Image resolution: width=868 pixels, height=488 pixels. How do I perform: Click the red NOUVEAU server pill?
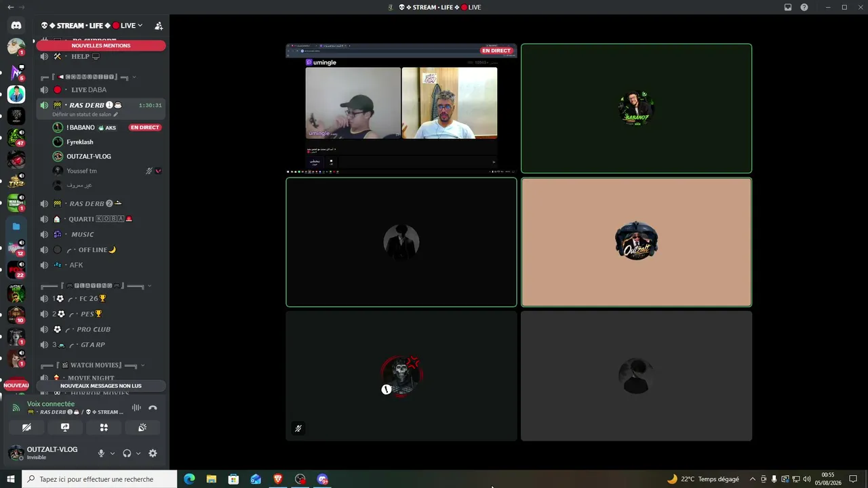[x=16, y=386]
